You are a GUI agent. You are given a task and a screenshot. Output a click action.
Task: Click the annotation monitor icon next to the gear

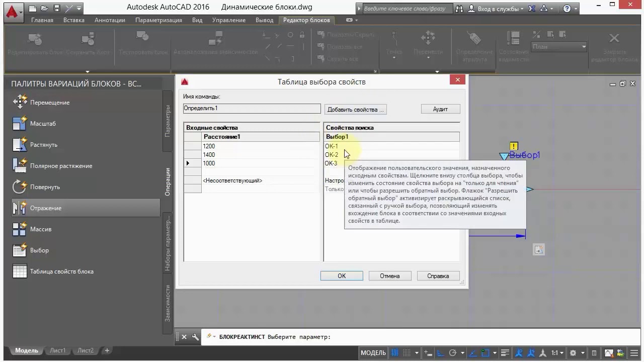coord(594,353)
